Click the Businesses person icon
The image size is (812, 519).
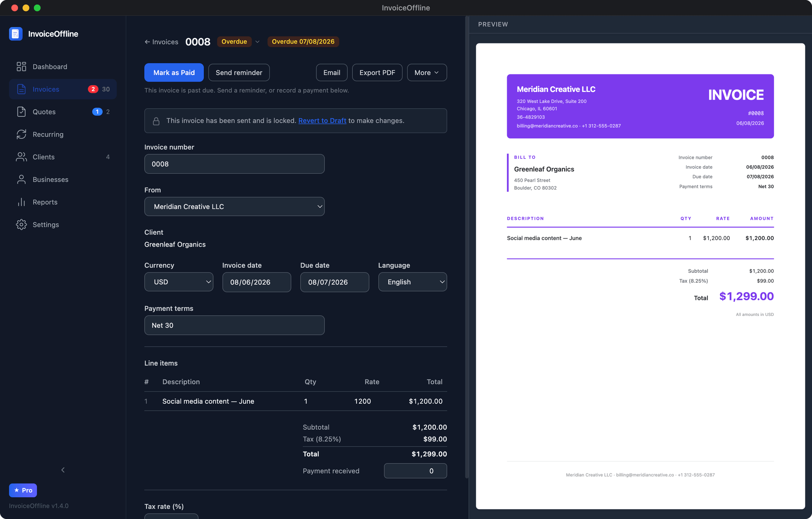(21, 180)
